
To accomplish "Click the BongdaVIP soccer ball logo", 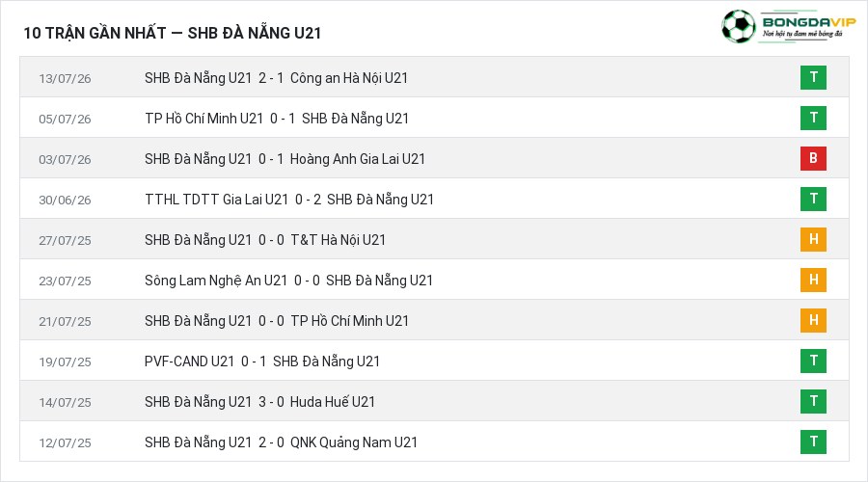I will click(x=739, y=26).
